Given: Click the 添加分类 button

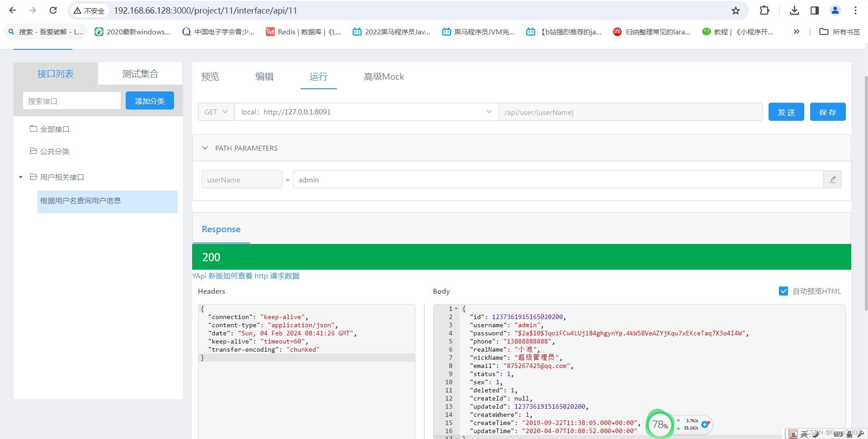Looking at the screenshot, I should click(150, 100).
